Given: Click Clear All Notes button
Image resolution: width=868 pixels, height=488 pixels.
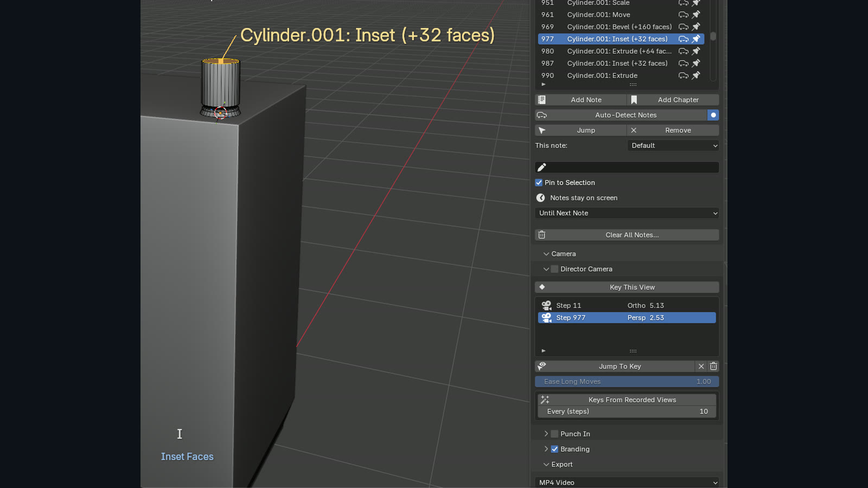Looking at the screenshot, I should [627, 235].
